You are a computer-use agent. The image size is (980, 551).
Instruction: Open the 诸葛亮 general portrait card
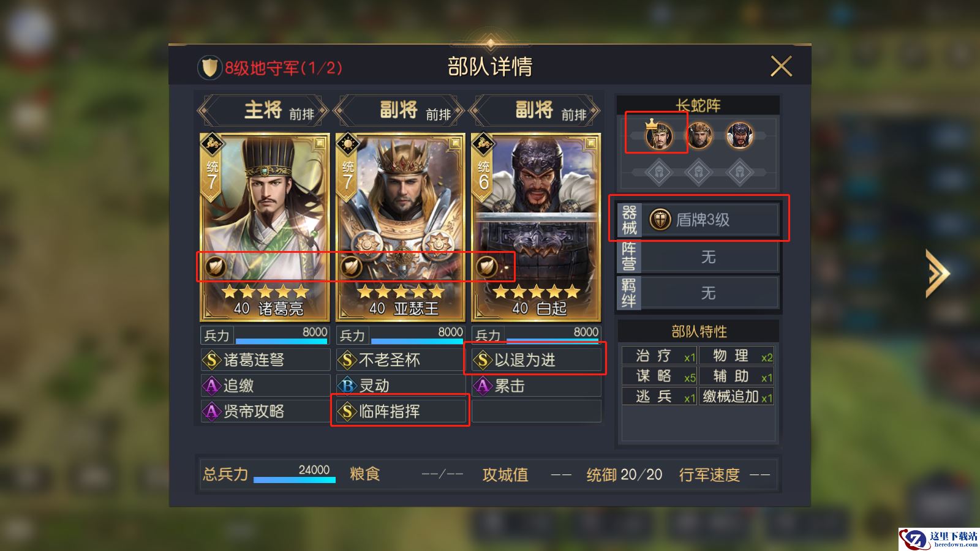click(x=265, y=227)
